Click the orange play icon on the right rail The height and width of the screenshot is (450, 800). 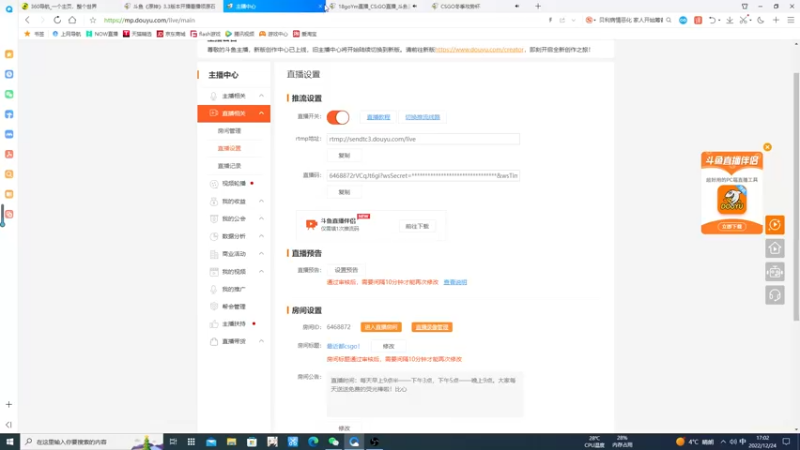(774, 225)
